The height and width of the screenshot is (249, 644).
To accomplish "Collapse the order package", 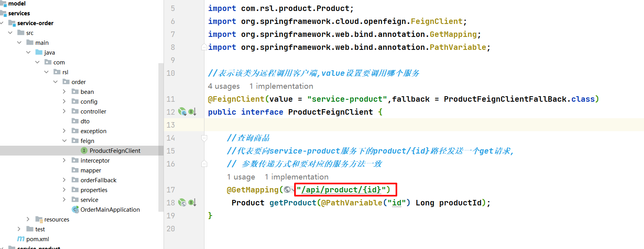I will point(55,82).
